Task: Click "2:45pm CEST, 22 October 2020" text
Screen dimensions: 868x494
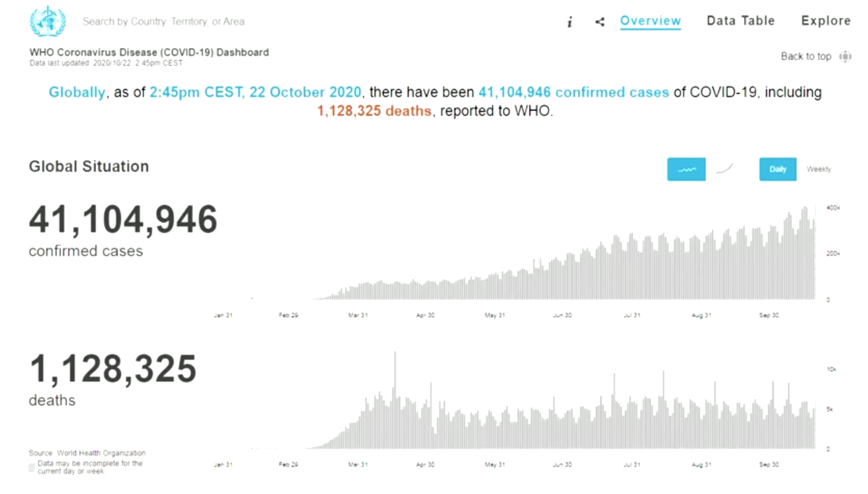Action: [255, 93]
